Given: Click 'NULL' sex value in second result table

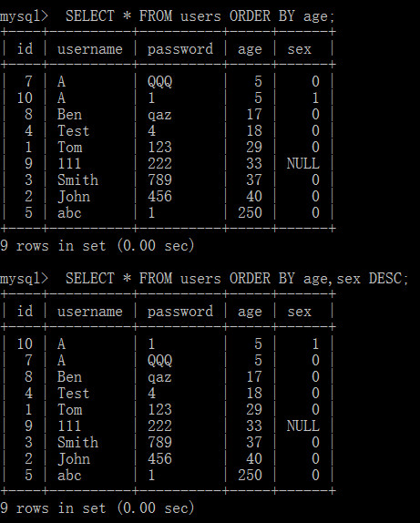Looking at the screenshot, I should pyautogui.click(x=302, y=426).
